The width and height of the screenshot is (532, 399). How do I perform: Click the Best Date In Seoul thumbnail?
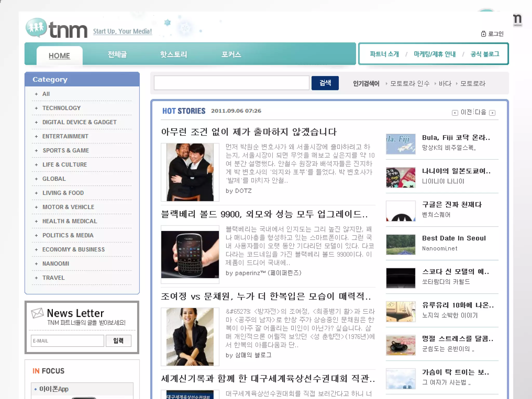coord(401,244)
